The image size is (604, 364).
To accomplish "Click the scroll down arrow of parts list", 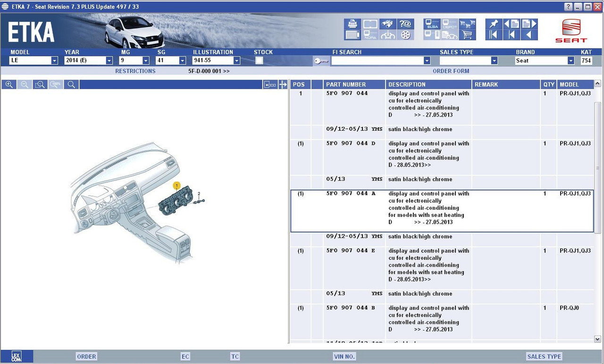I will pyautogui.click(x=598, y=339).
